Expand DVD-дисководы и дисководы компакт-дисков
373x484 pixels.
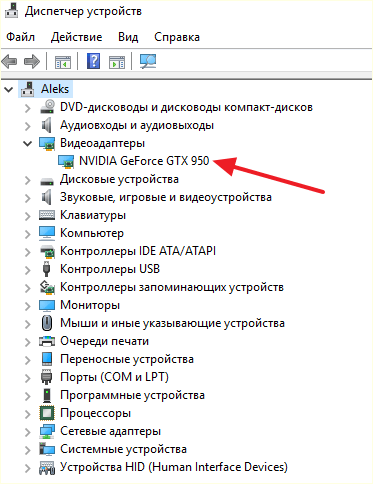tap(28, 108)
